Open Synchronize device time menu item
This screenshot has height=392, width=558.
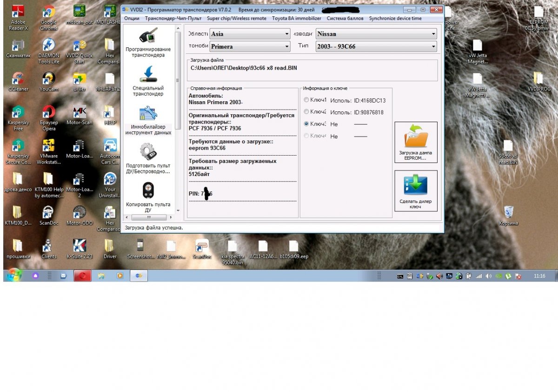[x=395, y=18]
